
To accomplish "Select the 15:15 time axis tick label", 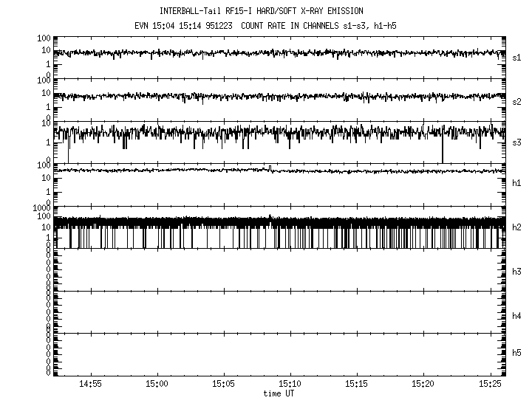I will 357,385.
